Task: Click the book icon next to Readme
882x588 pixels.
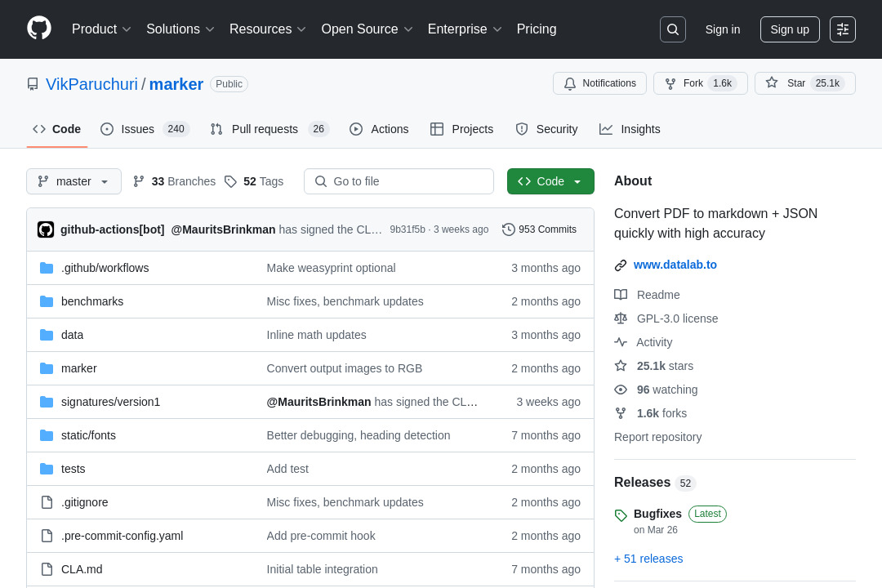Action: [x=621, y=295]
